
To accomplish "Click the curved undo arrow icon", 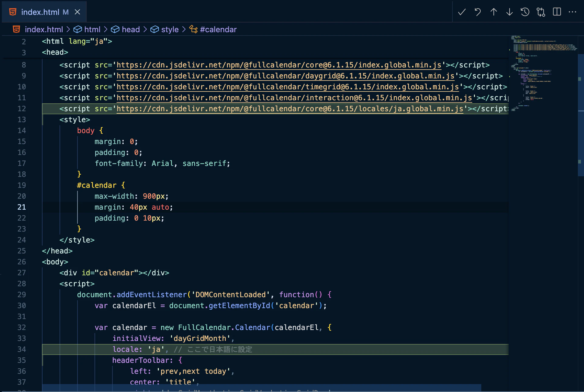I will (x=478, y=12).
